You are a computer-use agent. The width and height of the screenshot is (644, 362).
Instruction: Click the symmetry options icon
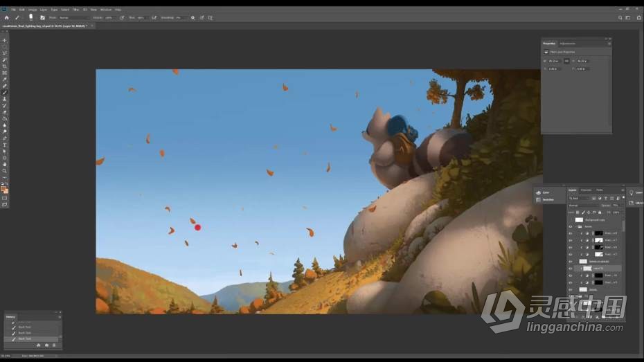211,17
